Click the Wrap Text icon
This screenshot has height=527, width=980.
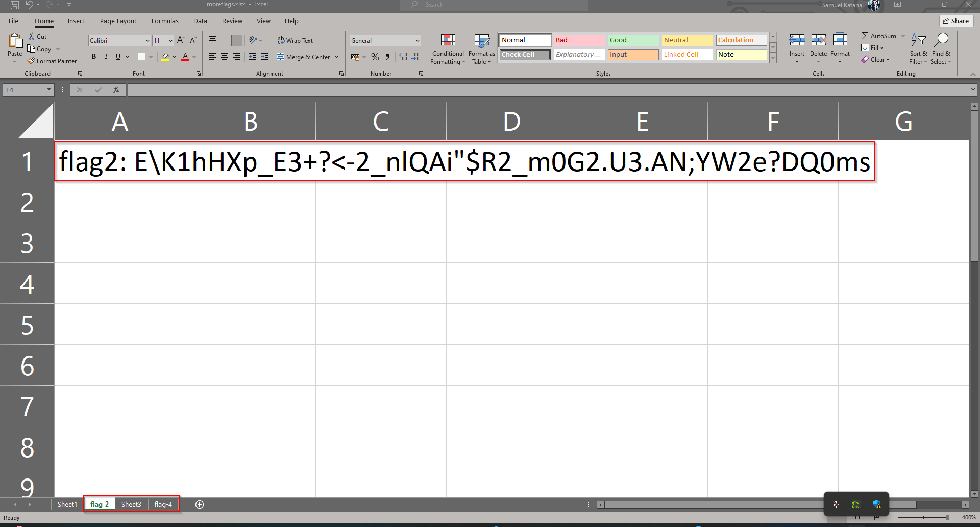(x=296, y=40)
